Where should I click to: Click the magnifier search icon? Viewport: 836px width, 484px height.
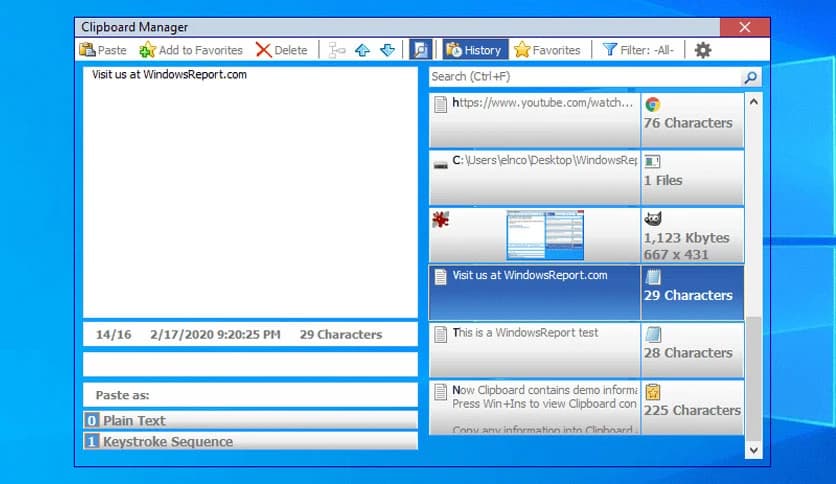click(751, 78)
